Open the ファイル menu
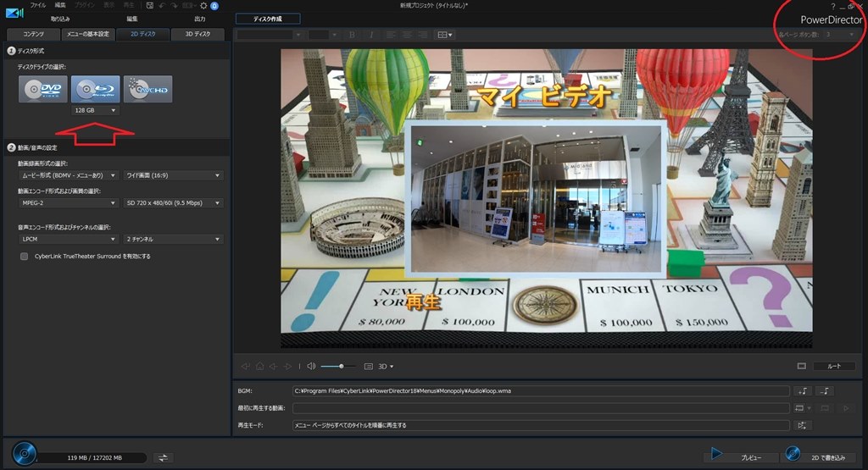 [37, 6]
